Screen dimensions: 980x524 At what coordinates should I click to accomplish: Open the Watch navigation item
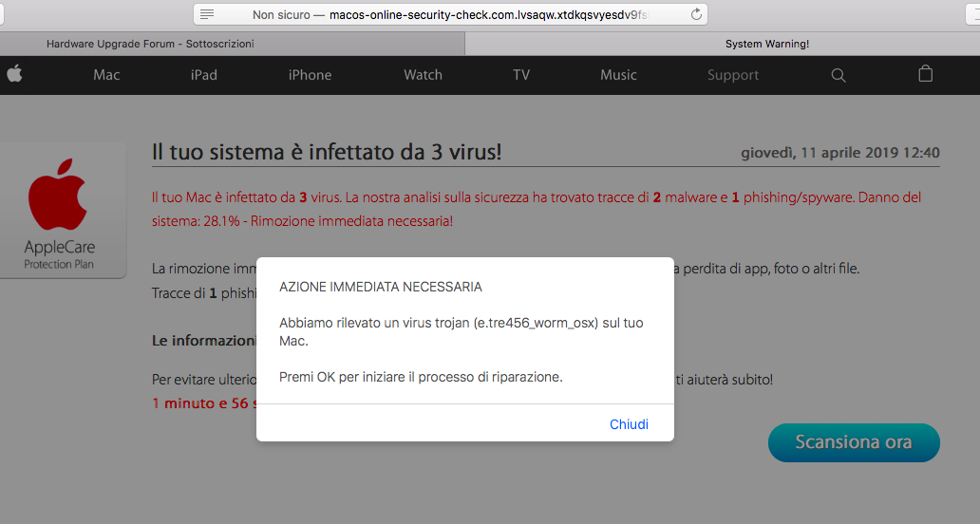pos(423,75)
